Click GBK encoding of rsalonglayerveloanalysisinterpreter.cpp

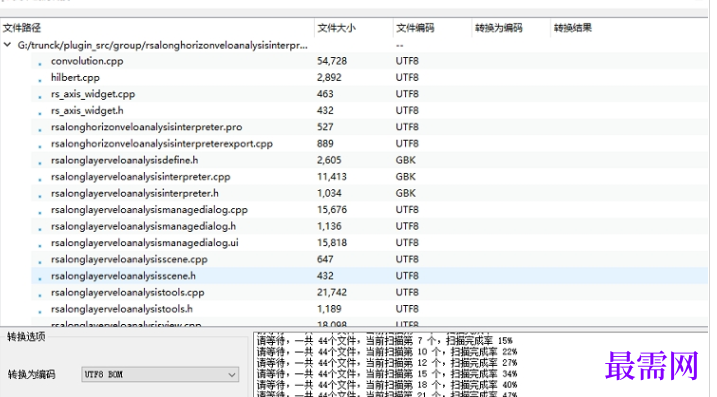tap(406, 177)
